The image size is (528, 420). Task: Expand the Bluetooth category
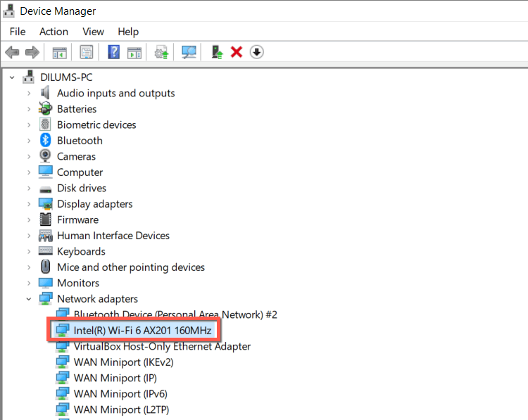pyautogui.click(x=29, y=141)
